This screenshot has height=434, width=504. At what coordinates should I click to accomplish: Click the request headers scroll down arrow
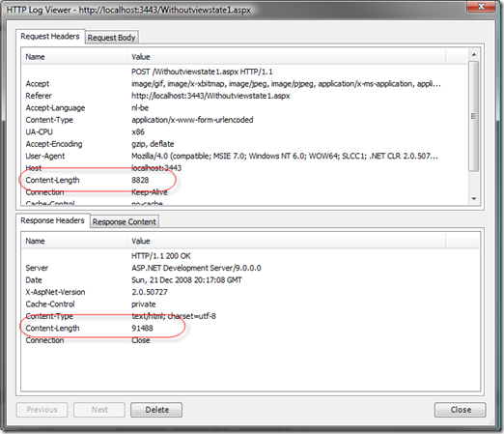point(474,198)
